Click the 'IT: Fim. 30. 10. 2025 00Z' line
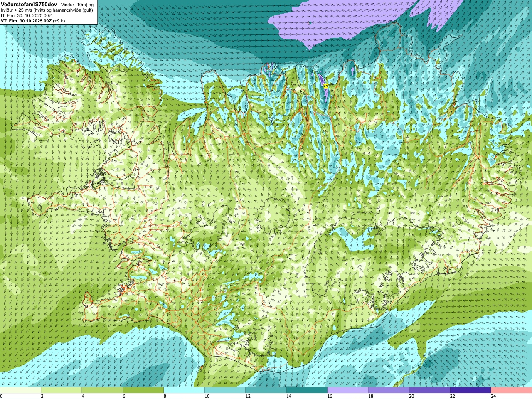 (26, 15)
